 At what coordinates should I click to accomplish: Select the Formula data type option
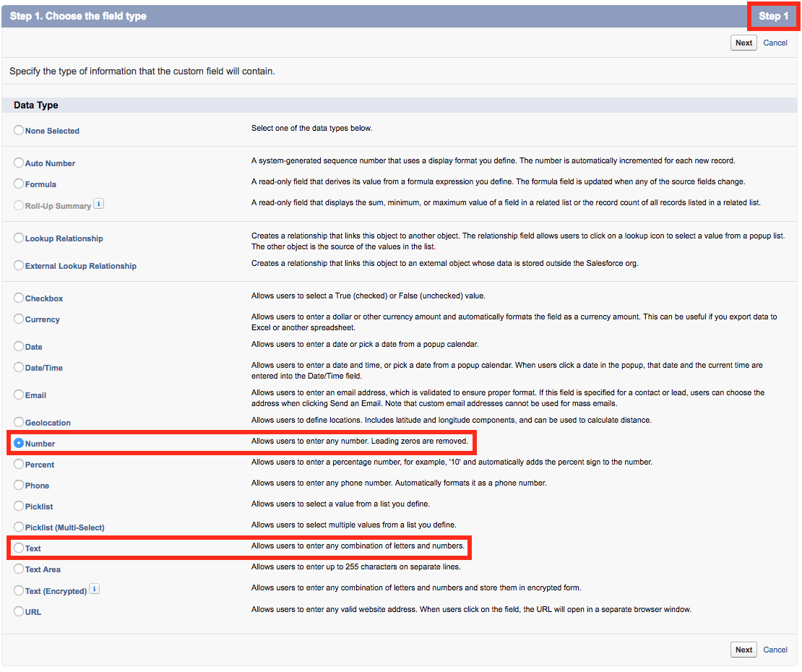19,184
